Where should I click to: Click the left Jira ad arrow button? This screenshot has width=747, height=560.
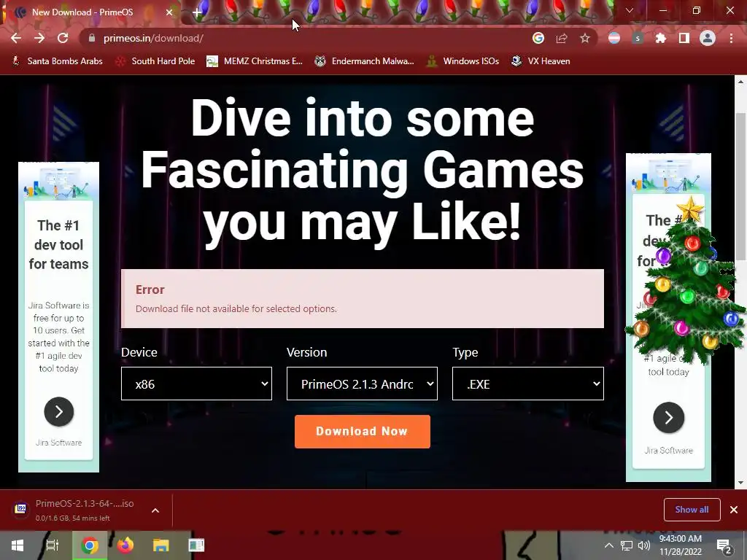pyautogui.click(x=59, y=411)
